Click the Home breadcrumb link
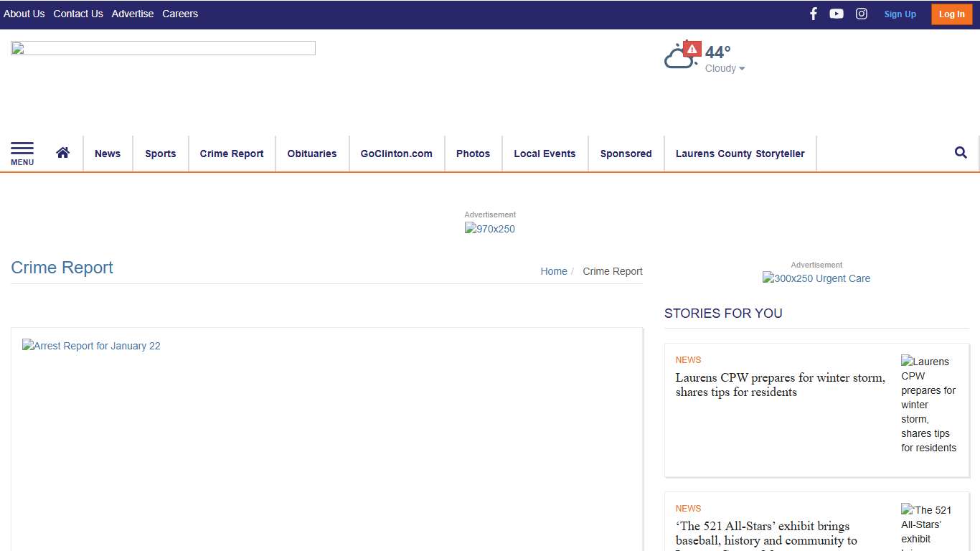Screen dimensions: 980x551 pos(553,271)
